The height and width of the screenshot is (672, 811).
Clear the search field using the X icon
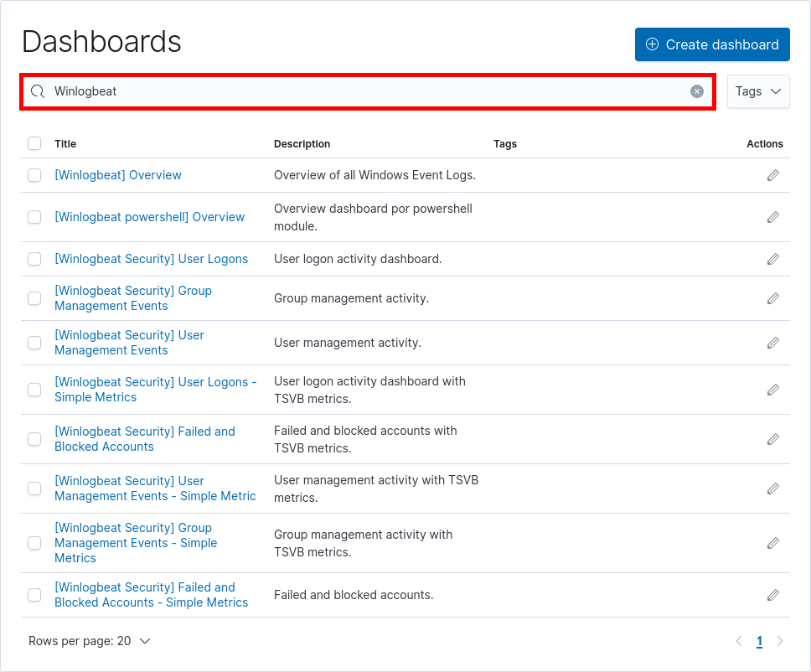[696, 90]
